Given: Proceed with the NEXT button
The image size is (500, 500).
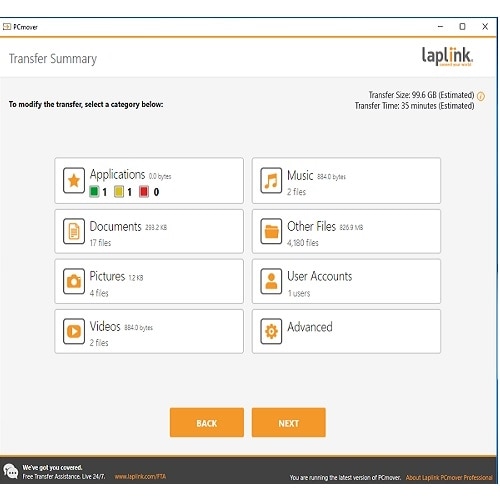Looking at the screenshot, I should click(289, 422).
